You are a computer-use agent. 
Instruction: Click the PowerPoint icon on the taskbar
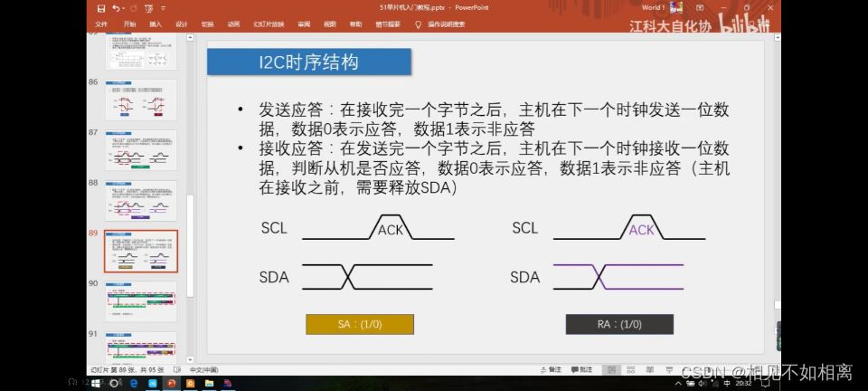[x=171, y=383]
